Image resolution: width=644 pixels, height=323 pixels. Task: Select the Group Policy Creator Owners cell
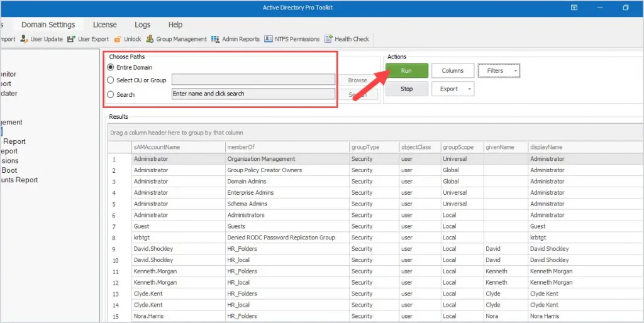click(287, 170)
